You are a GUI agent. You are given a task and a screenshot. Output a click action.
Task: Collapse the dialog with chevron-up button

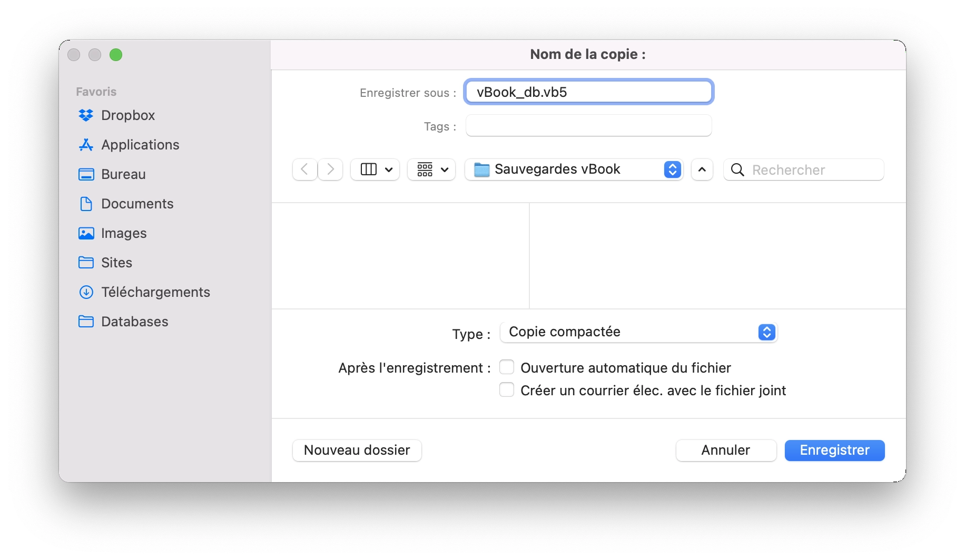(x=702, y=169)
